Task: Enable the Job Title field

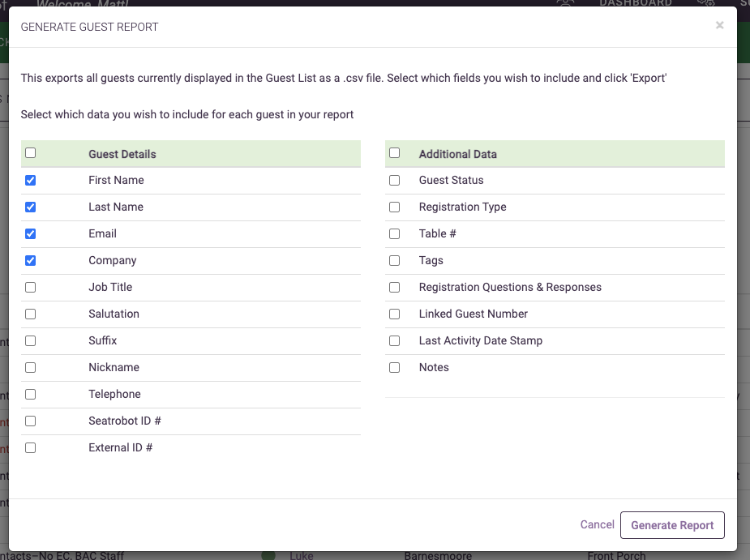Action: (x=30, y=287)
